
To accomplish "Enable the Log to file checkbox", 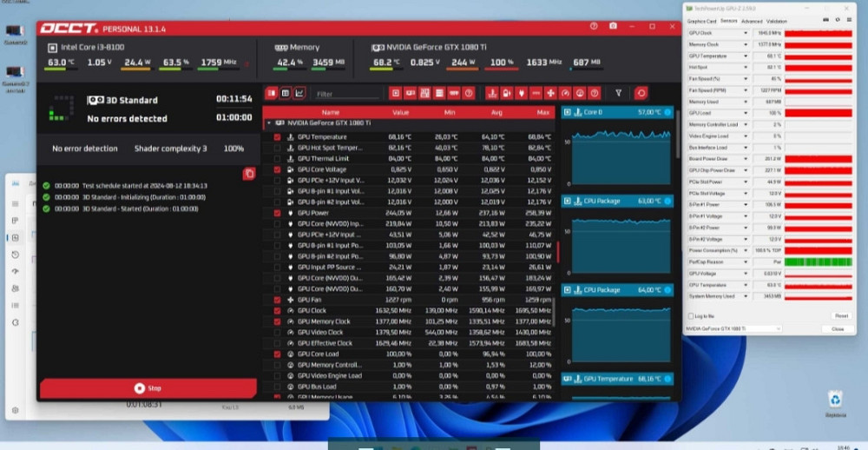I will tap(691, 316).
